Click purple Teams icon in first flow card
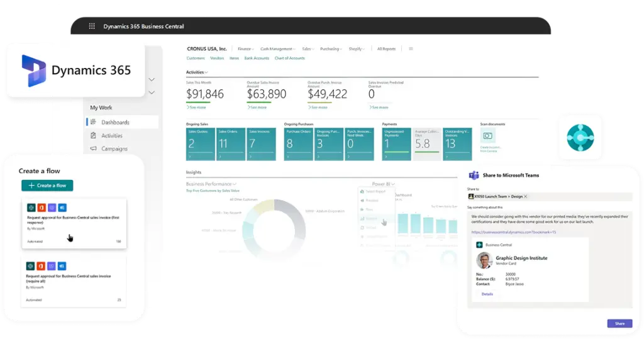 point(52,208)
